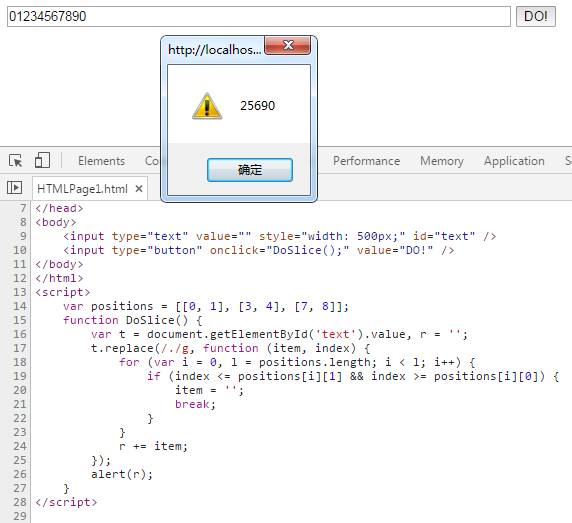Click the 'function DoSlice()' code line
Image resolution: width=572 pixels, height=523 pixels.
132,320
